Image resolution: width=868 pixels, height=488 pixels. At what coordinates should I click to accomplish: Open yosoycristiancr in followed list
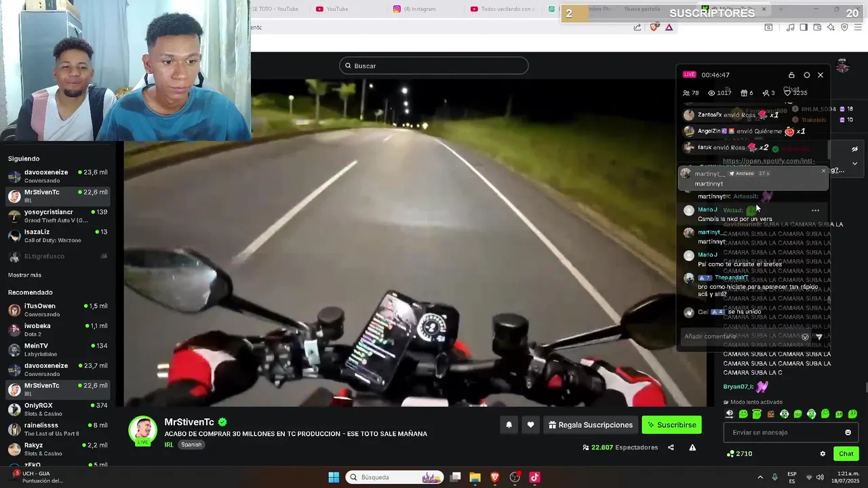(58, 216)
